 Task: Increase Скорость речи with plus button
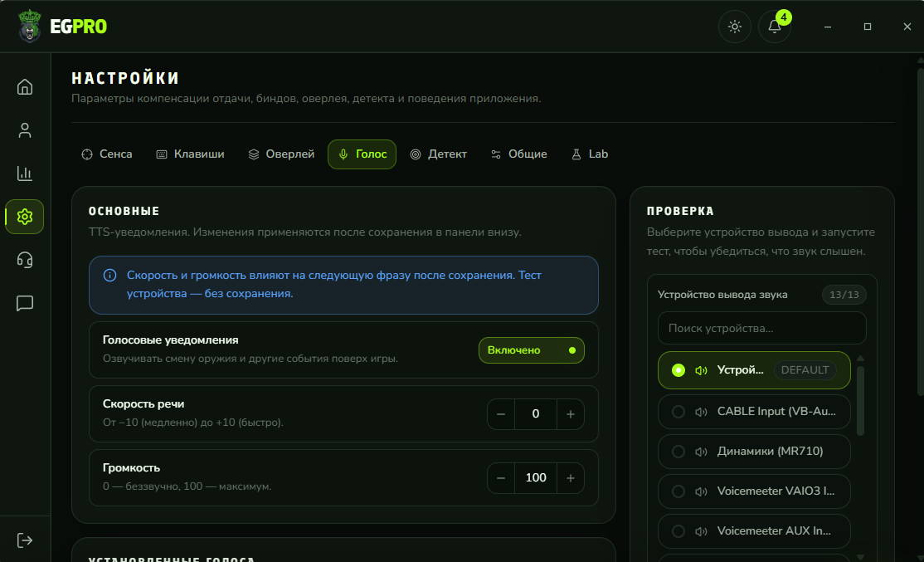click(x=571, y=414)
